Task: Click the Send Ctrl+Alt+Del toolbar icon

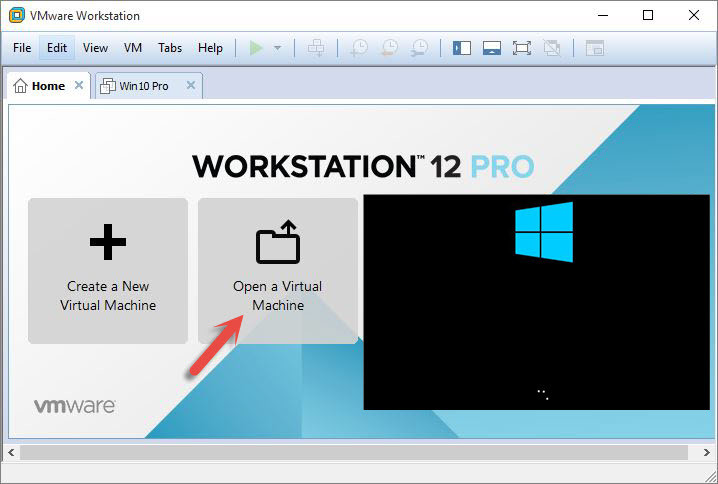Action: [316, 48]
